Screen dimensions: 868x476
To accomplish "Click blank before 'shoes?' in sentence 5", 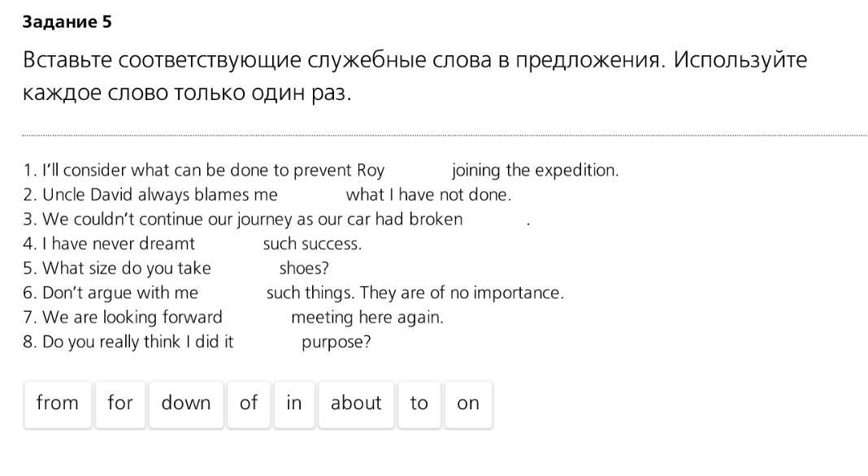I will point(245,268).
